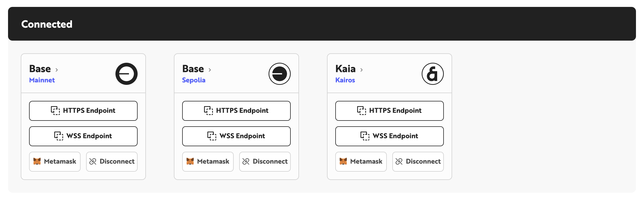The image size is (644, 199).
Task: Copy Base Sepolia WSS Endpoint
Action: point(236,136)
